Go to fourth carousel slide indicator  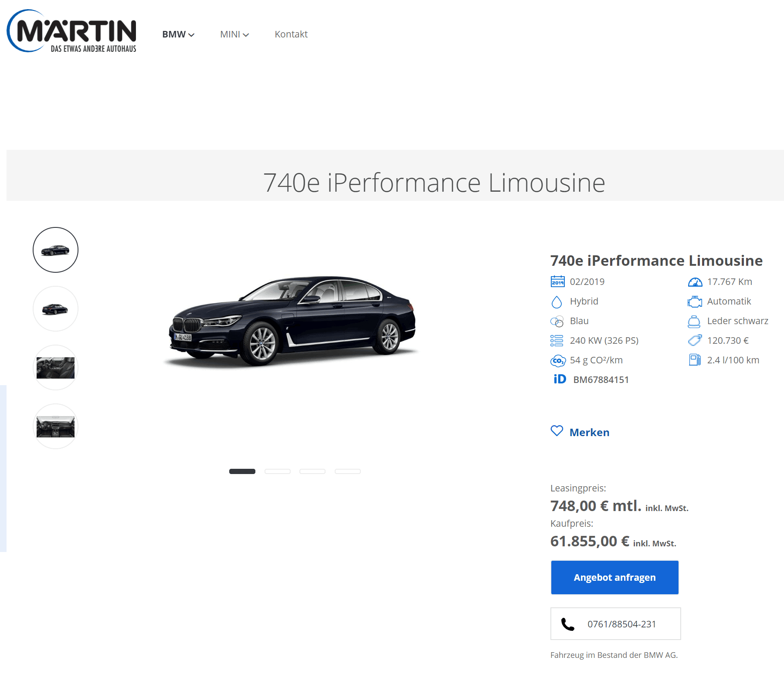pyautogui.click(x=348, y=471)
